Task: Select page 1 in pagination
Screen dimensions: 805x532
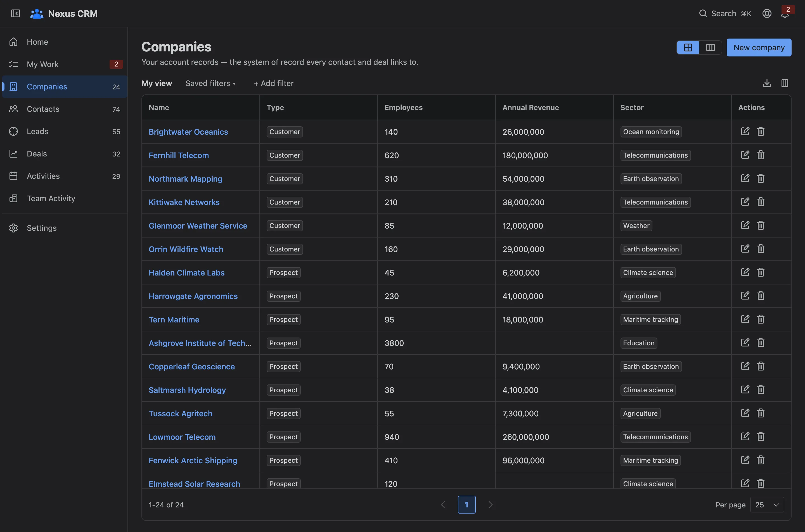Action: tap(466, 505)
